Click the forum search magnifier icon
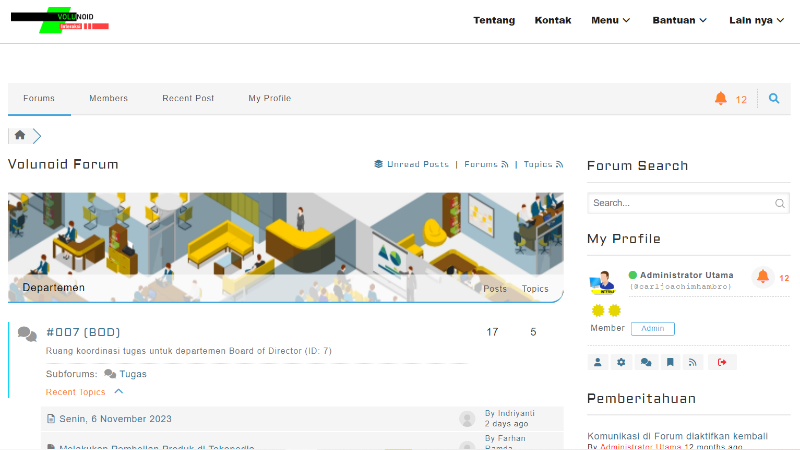Screen dimensions: 800x450 tap(773, 99)
